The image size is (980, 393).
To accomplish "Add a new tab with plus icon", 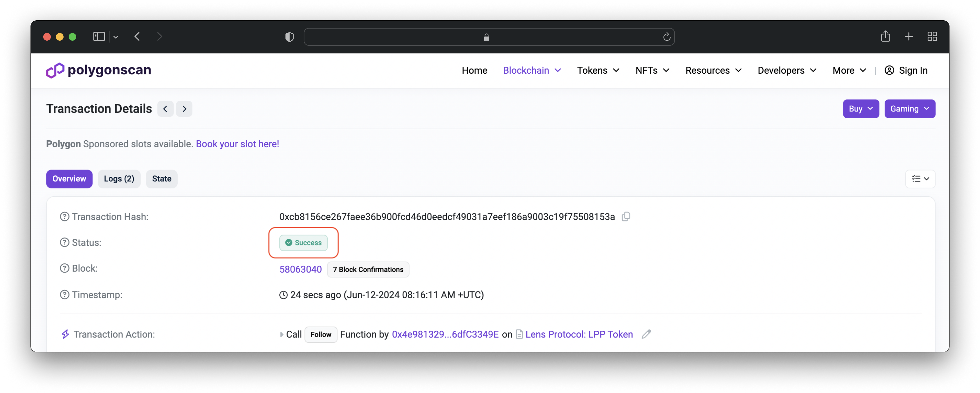I will click(909, 37).
